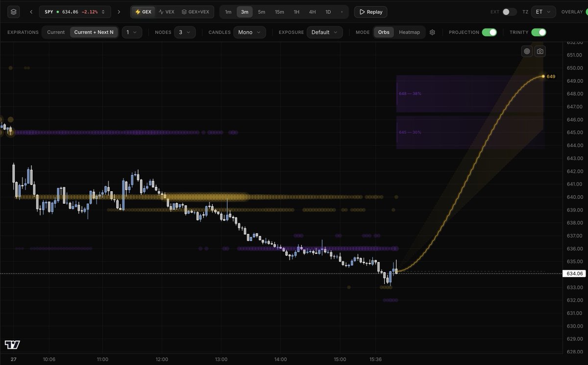
Task: Choose the 1H timeframe
Action: 296,12
